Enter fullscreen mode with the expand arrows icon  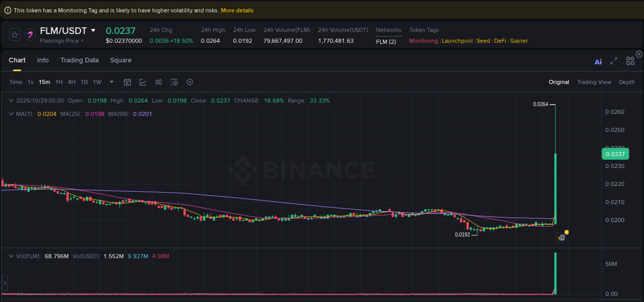pyautogui.click(x=614, y=61)
